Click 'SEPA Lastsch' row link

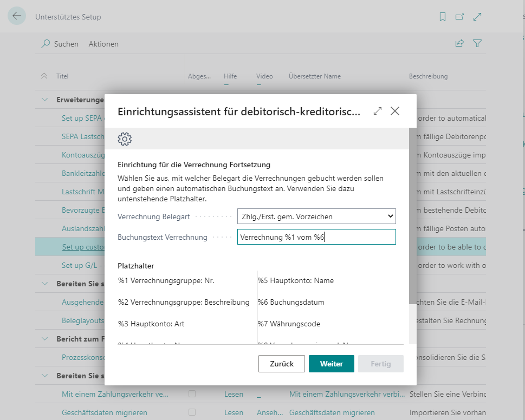tap(83, 136)
